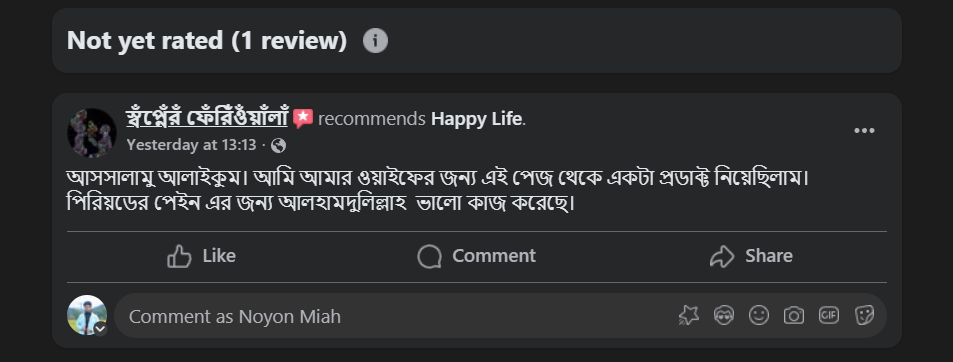Click the sparkle star icon in comment box
Viewport: 953px width, 362px height.
click(x=689, y=315)
